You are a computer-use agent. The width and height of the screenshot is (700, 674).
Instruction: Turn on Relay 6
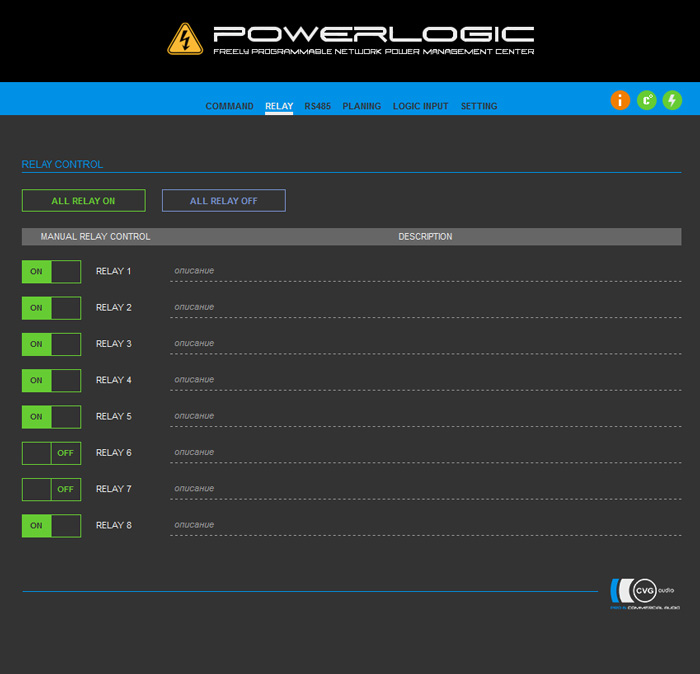point(51,453)
